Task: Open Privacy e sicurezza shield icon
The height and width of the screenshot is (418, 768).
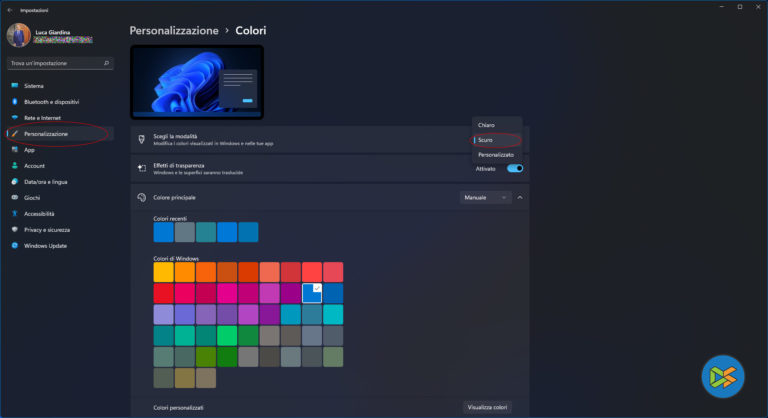Action: tap(15, 229)
